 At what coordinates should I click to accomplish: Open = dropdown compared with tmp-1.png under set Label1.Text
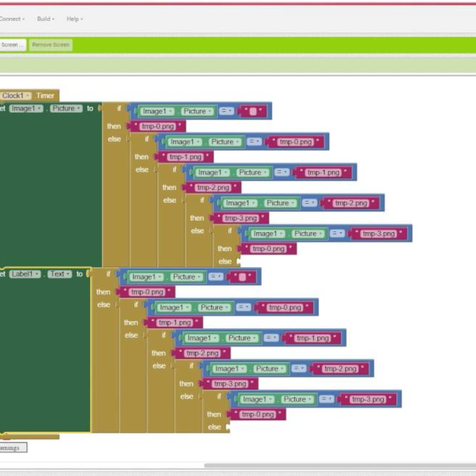271,338
